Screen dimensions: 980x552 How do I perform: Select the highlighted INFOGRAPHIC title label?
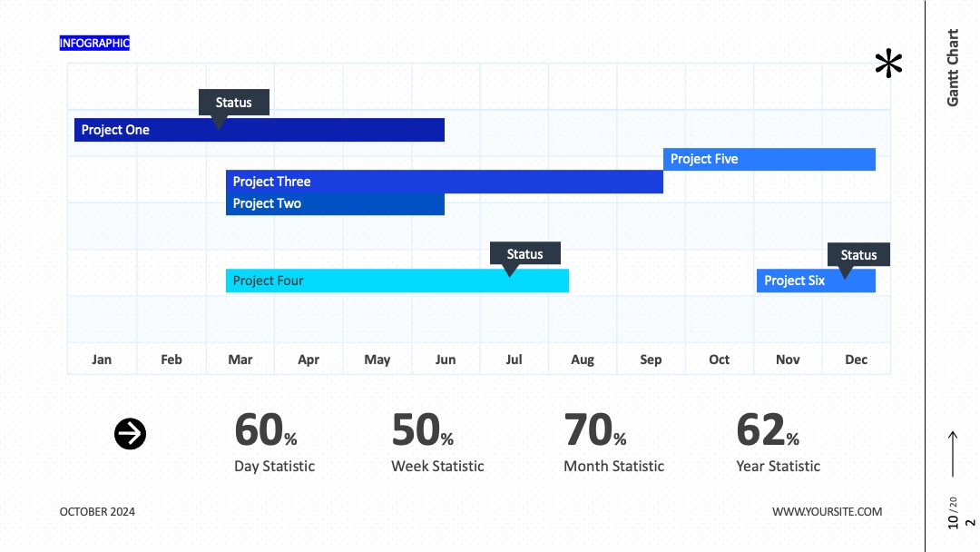94,44
